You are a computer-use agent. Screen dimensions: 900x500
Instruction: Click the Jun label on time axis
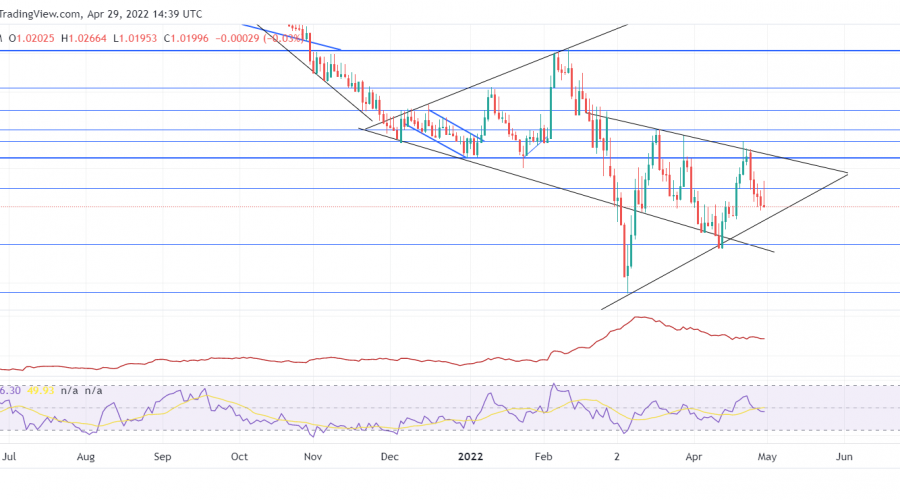844,457
